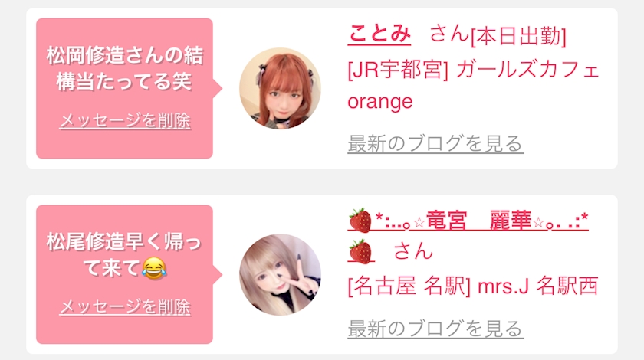The height and width of the screenshot is (360, 644).
Task: Click the [JR宇都宮] ガールズカフェ orange shop text
Action: point(473,85)
